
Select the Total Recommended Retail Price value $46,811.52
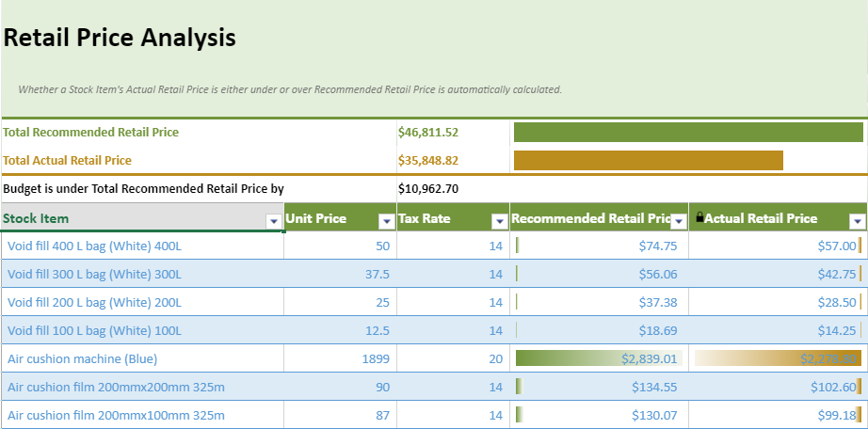(428, 133)
